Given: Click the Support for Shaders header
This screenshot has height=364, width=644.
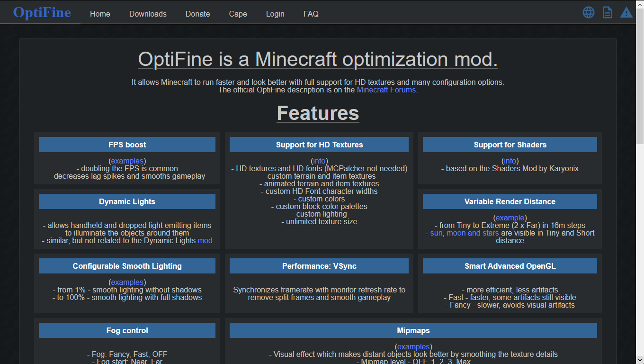Looking at the screenshot, I should click(510, 145).
